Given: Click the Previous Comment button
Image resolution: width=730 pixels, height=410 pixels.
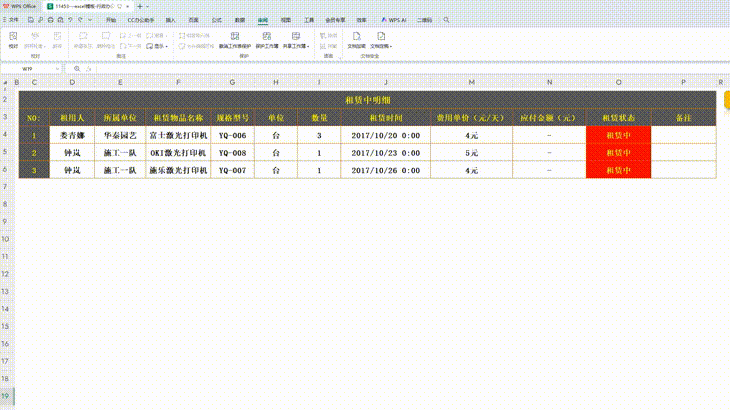Looking at the screenshot, I should (x=130, y=35).
